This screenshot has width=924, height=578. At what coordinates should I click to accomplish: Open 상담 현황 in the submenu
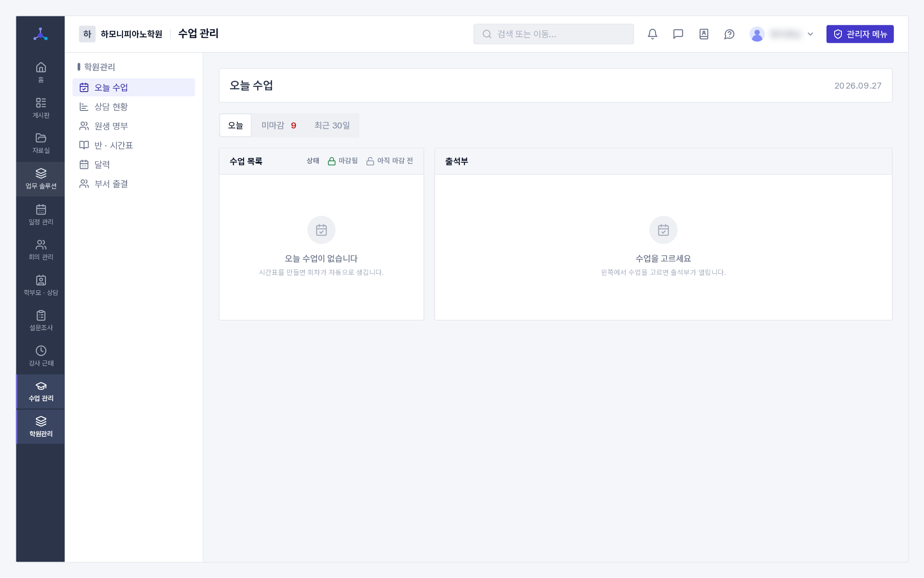(x=134, y=107)
